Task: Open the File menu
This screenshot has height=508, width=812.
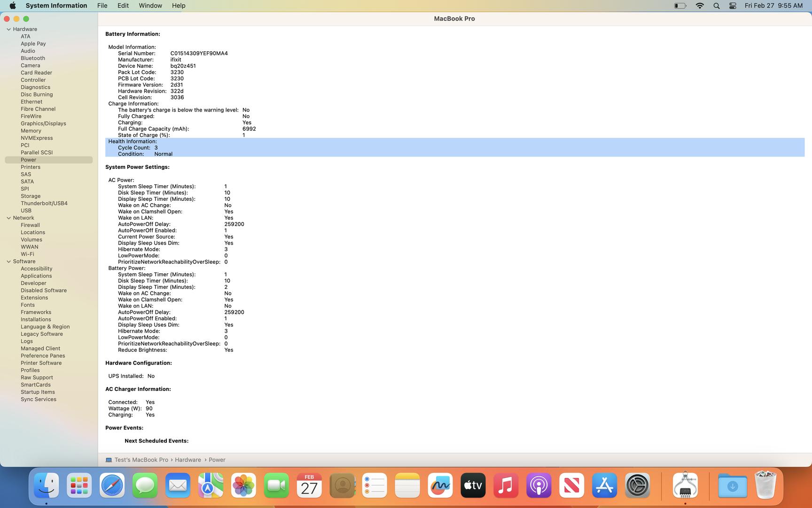Action: 102,6
